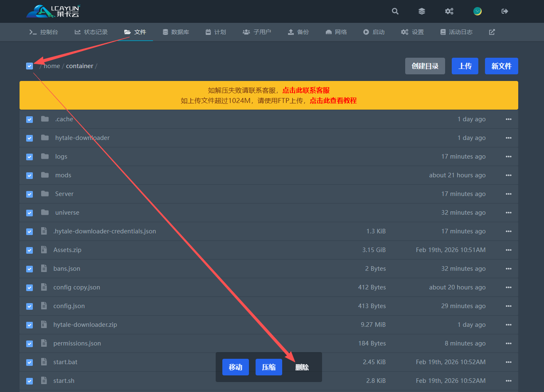
Task: Open more actions for start.bat
Action: tap(508, 362)
